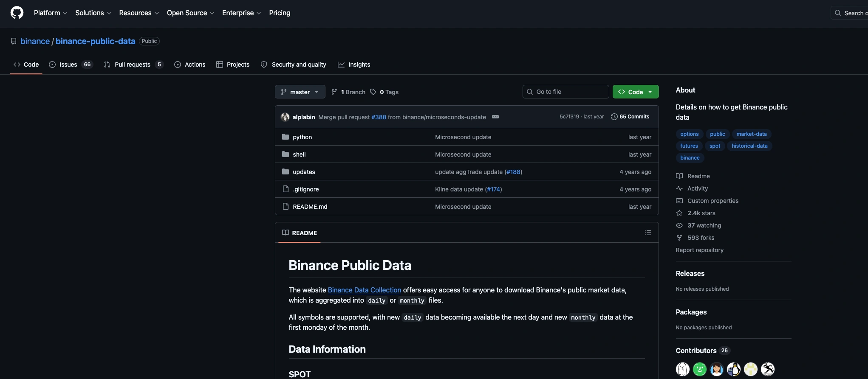Screen dimensions: 868x379
Task: Open the master branch selector
Action: click(300, 92)
